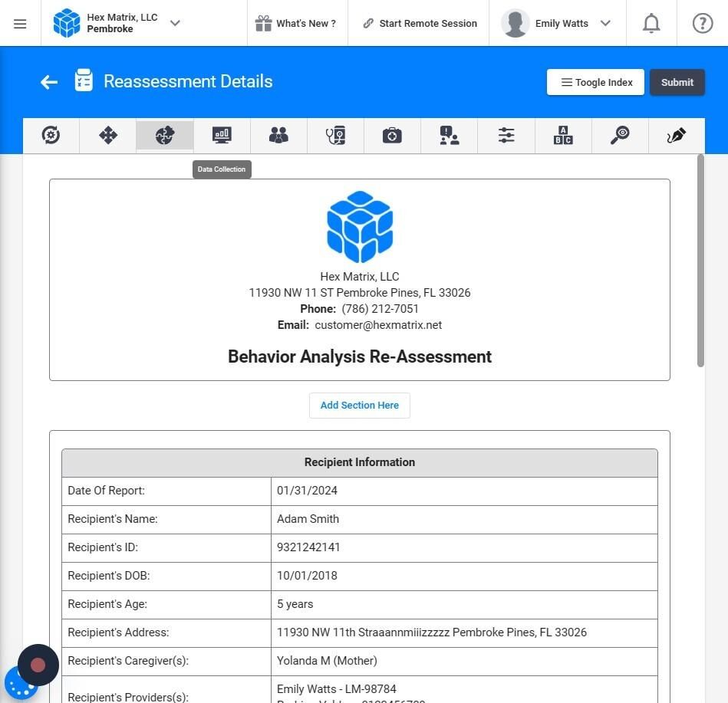Viewport: 728px width, 703px height.
Task: Click the Recipient's Address: label
Action: (x=118, y=632)
